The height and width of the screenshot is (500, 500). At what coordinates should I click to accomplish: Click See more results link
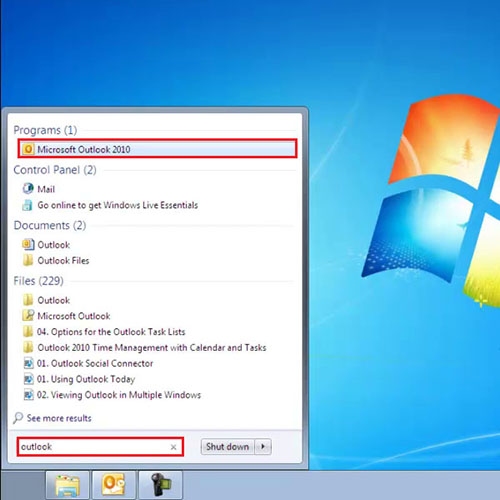[59, 418]
